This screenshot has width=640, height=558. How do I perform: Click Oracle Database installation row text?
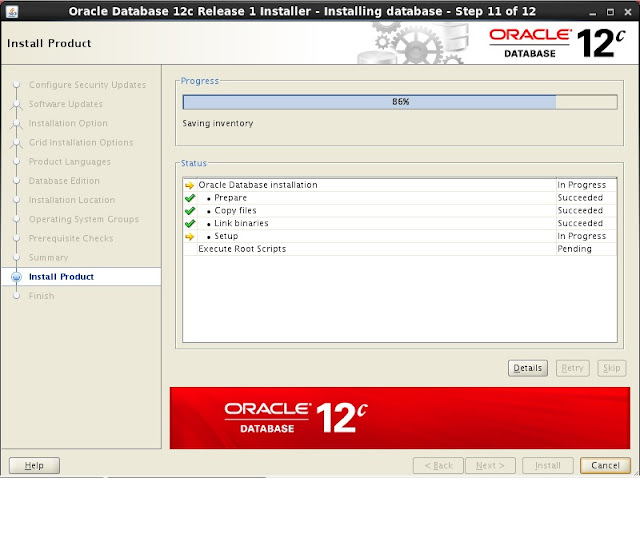coord(258,185)
